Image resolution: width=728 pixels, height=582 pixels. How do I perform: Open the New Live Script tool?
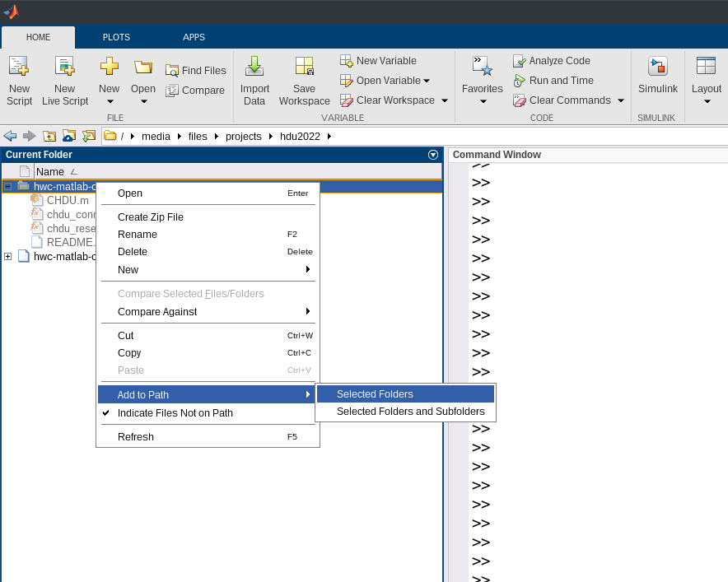(64, 68)
